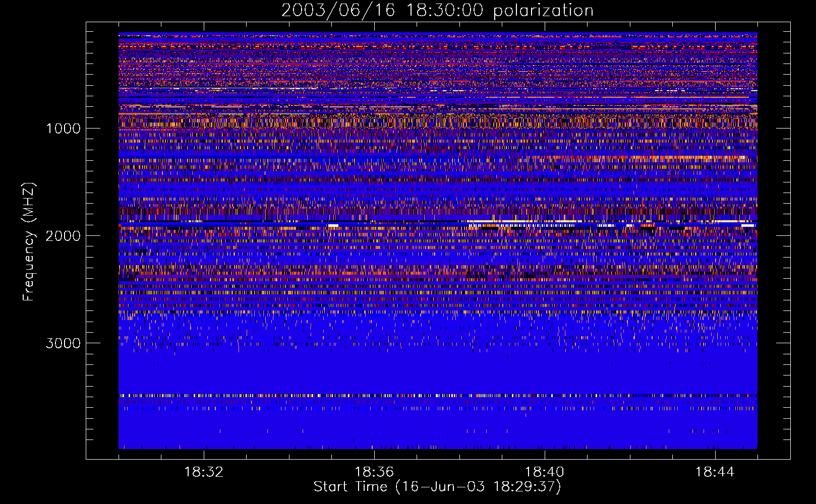Screen dimensions: 816x504
Task: Click the 18:36 time tick label
Action: pyautogui.click(x=374, y=472)
